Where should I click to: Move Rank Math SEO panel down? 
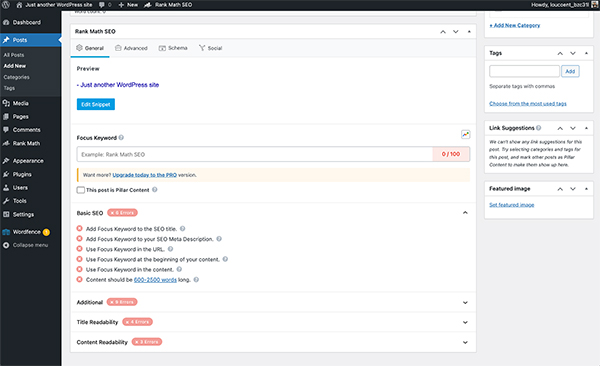(456, 32)
